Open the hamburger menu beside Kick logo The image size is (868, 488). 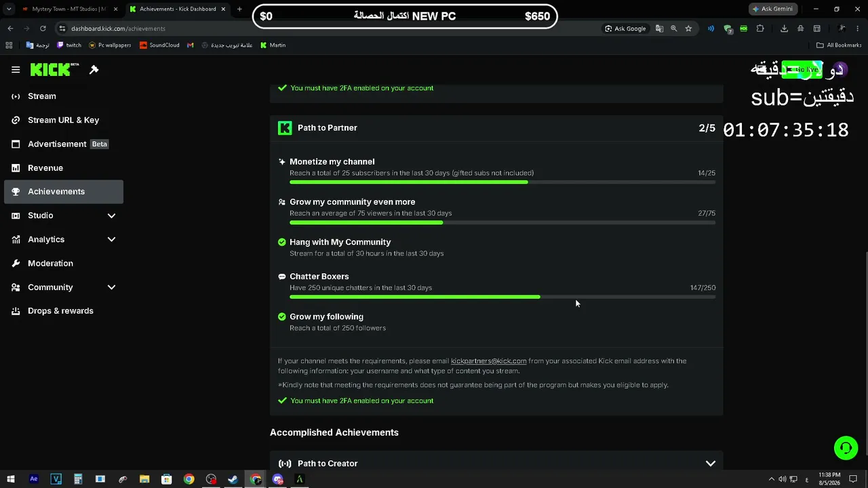pos(16,70)
